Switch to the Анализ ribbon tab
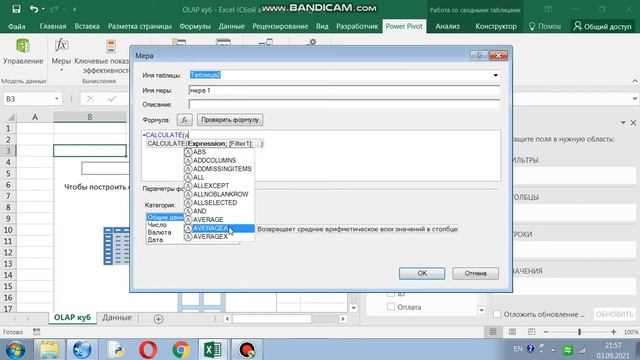640x360 pixels. [x=447, y=26]
